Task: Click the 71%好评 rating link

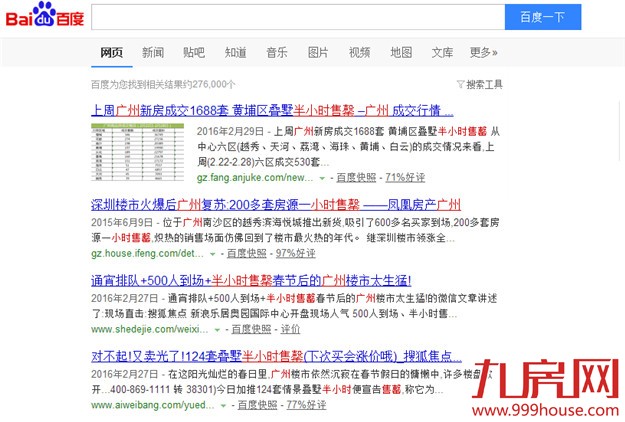Action: 405,178
